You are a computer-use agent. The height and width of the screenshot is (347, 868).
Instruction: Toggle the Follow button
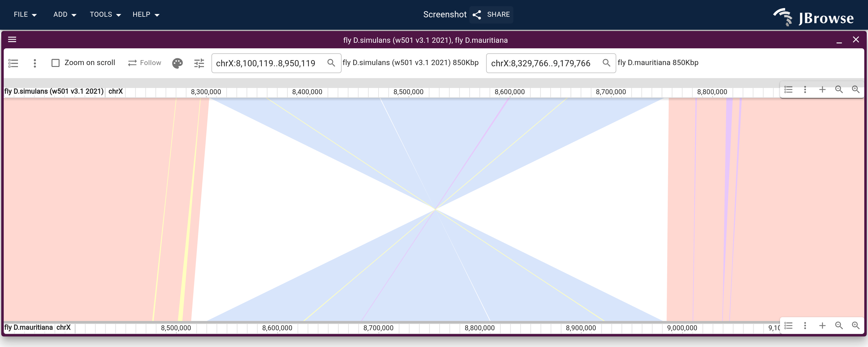(144, 63)
